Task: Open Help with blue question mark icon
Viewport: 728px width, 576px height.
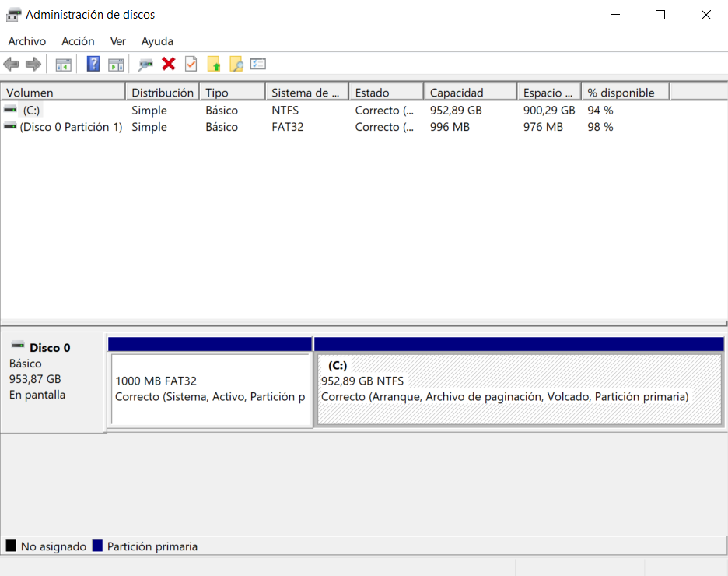Action: tap(93, 64)
